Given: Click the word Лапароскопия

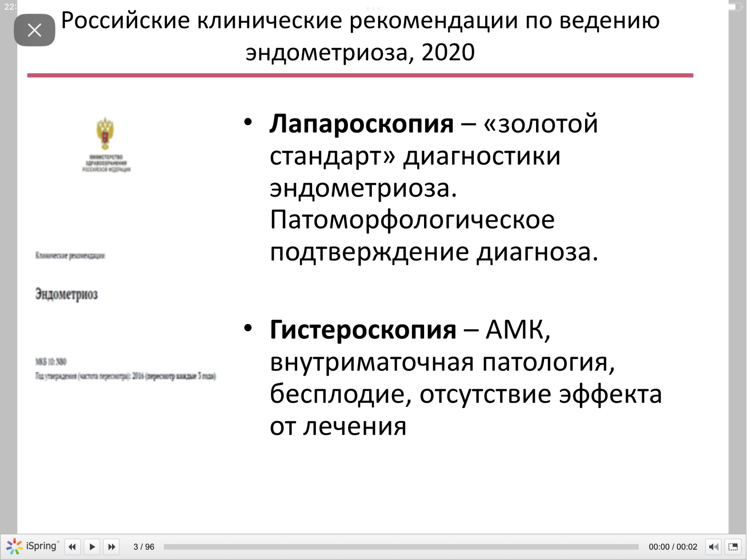Looking at the screenshot, I should point(361,124).
